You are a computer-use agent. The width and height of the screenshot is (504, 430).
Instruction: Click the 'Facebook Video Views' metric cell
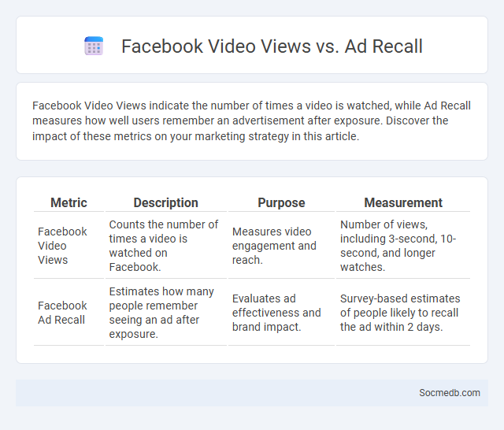coord(69,246)
